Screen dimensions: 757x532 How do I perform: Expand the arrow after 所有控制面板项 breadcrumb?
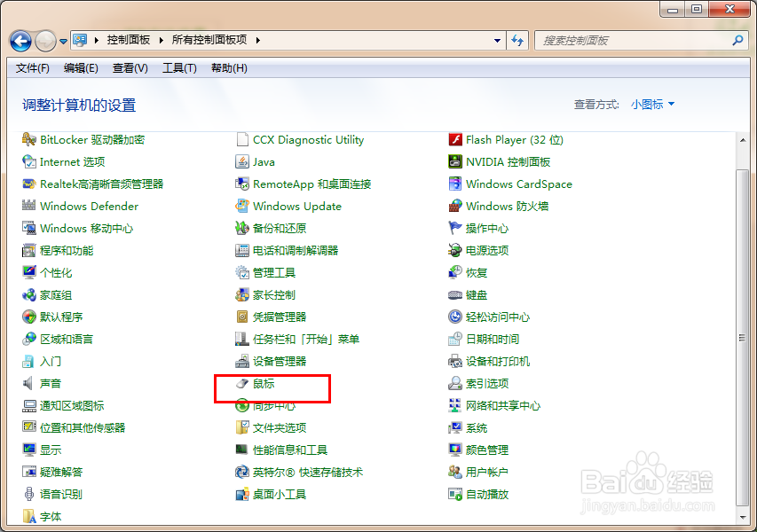pyautogui.click(x=258, y=40)
